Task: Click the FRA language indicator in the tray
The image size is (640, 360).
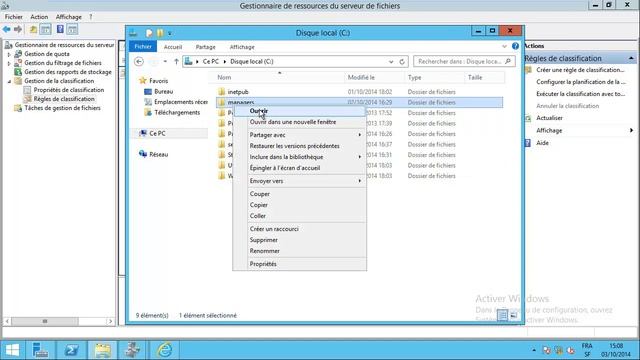Action: pos(587,346)
